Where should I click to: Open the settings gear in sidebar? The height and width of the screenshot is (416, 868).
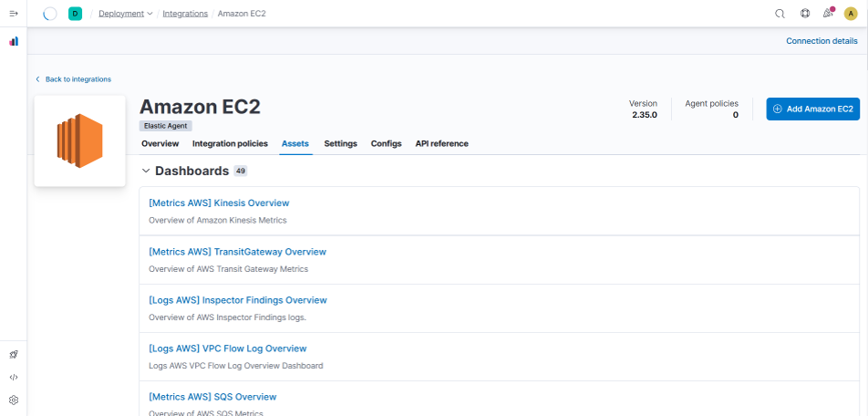pos(14,400)
